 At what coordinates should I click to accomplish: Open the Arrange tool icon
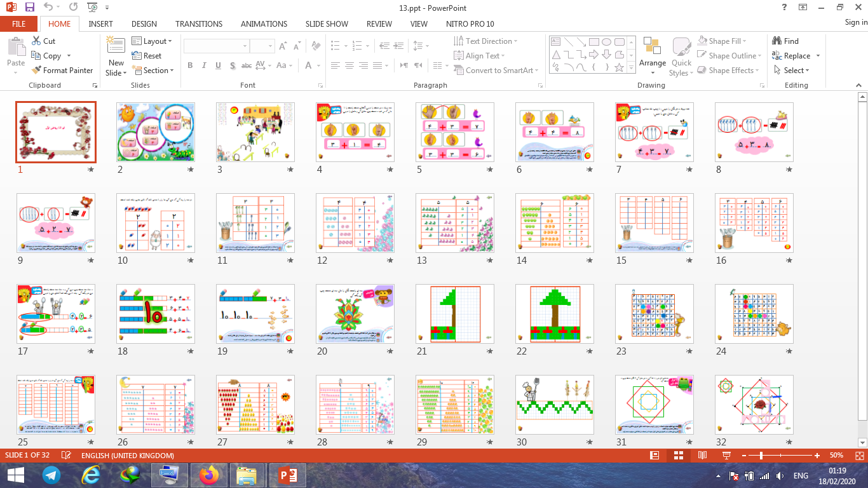tap(652, 47)
